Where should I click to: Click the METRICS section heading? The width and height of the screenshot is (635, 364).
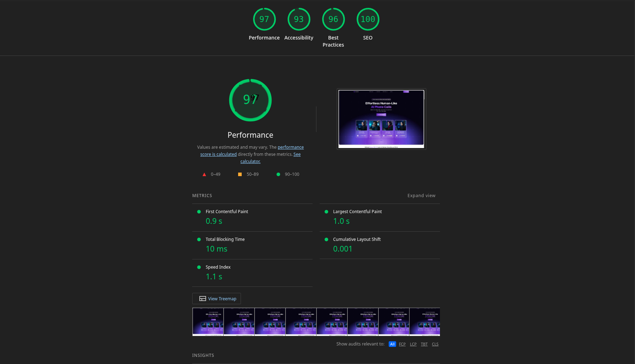click(x=202, y=196)
